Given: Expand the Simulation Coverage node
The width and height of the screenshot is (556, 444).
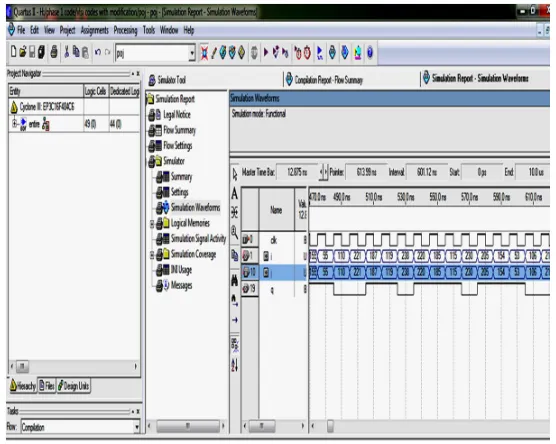Looking at the screenshot, I should tap(152, 255).
